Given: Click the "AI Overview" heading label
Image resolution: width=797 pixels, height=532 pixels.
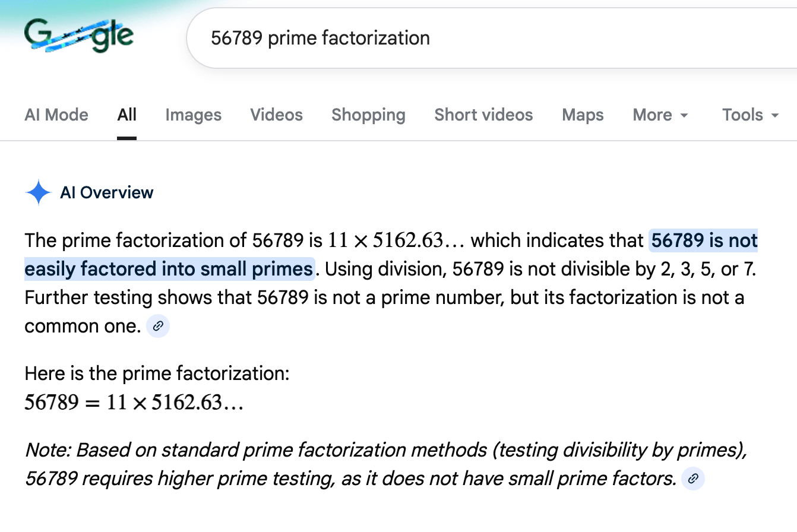Looking at the screenshot, I should (107, 192).
